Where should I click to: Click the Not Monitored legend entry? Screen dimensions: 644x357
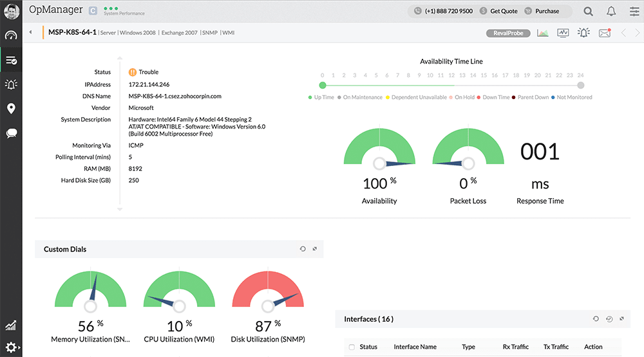coord(571,97)
